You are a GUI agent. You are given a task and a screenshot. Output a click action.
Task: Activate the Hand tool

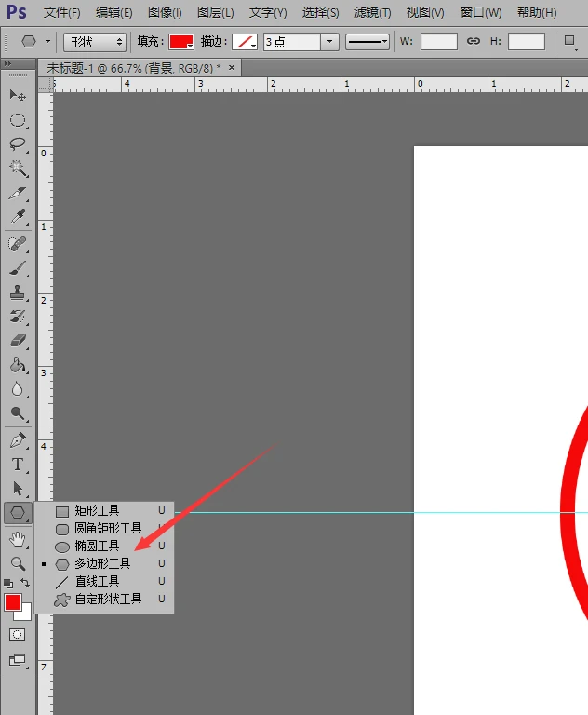tap(18, 539)
